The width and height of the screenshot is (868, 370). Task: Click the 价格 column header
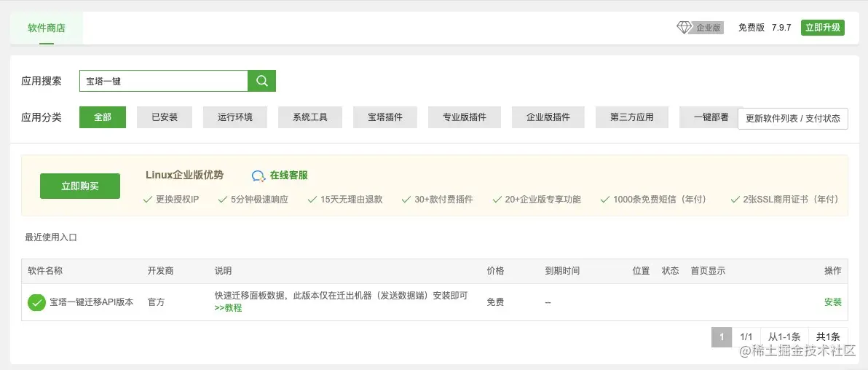point(495,271)
